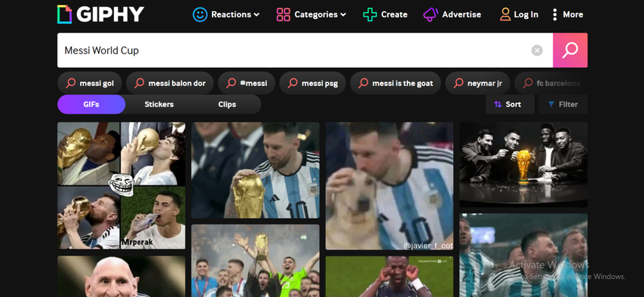Choose the '#messi' suggestion chip
The width and height of the screenshot is (644, 297).
coord(247,84)
